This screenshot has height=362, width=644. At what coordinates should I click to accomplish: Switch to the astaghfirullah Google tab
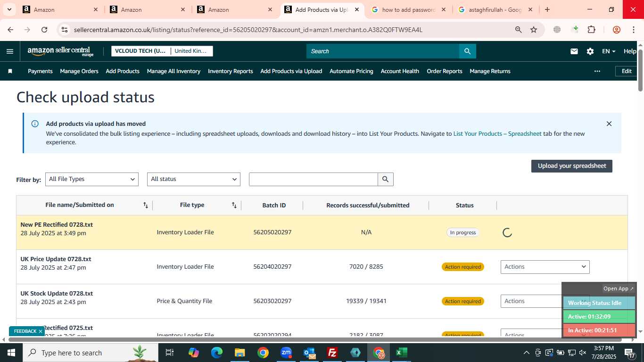coord(495,9)
